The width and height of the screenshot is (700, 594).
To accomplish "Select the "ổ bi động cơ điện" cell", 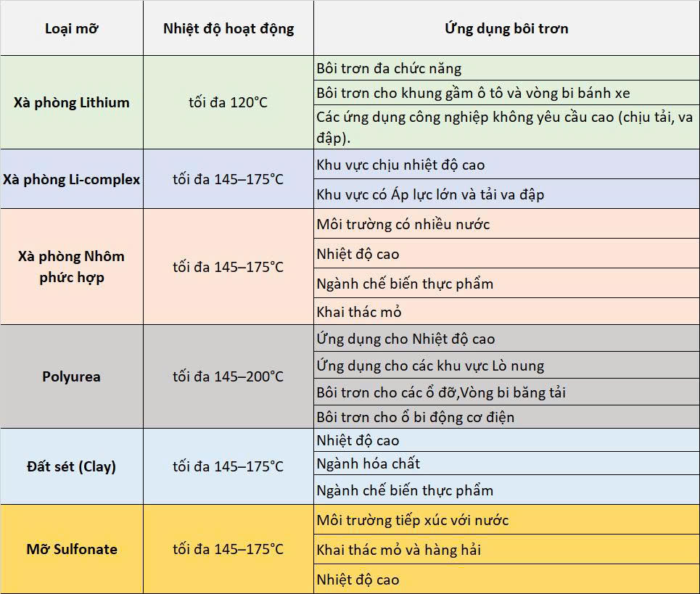I will (x=416, y=417).
